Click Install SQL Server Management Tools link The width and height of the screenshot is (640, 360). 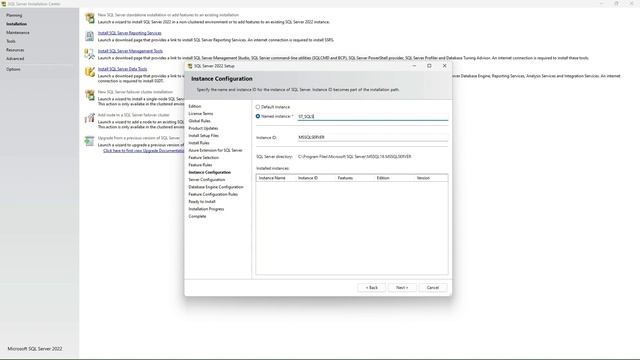(x=130, y=51)
